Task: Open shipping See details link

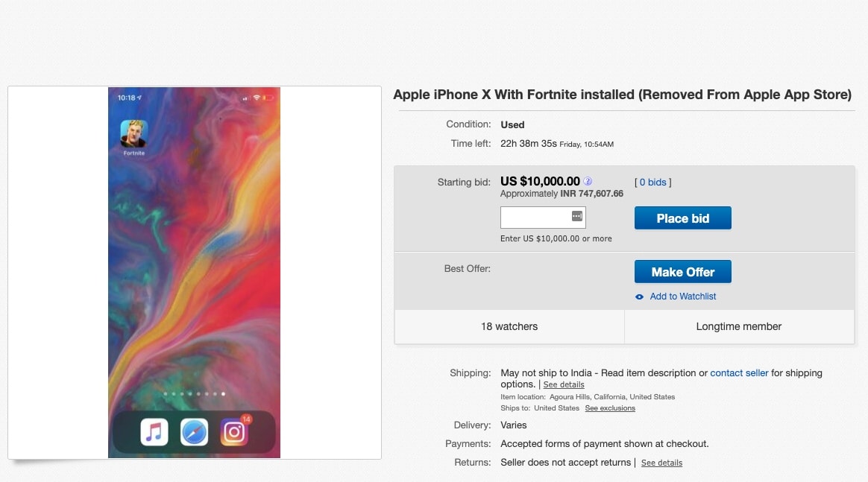Action: (x=564, y=385)
